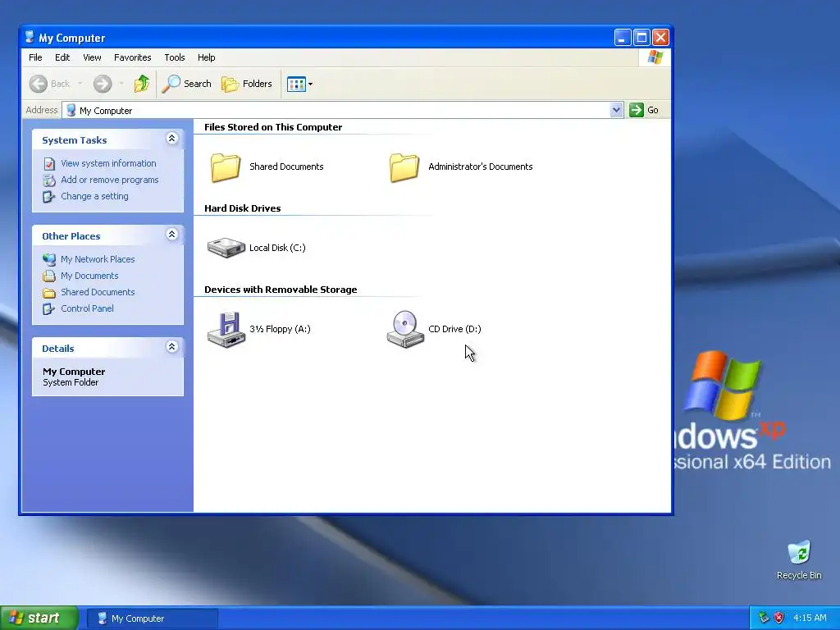840x630 pixels.
Task: Select the Shared Documents folder icon
Action: point(225,167)
